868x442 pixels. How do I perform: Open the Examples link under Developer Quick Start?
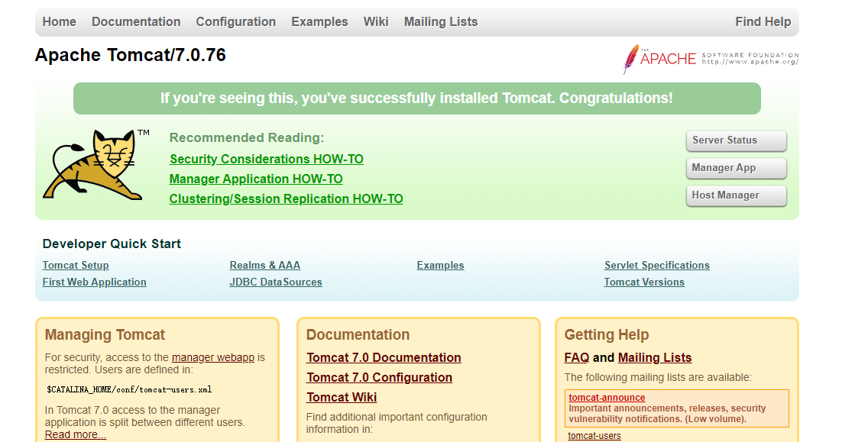440,266
